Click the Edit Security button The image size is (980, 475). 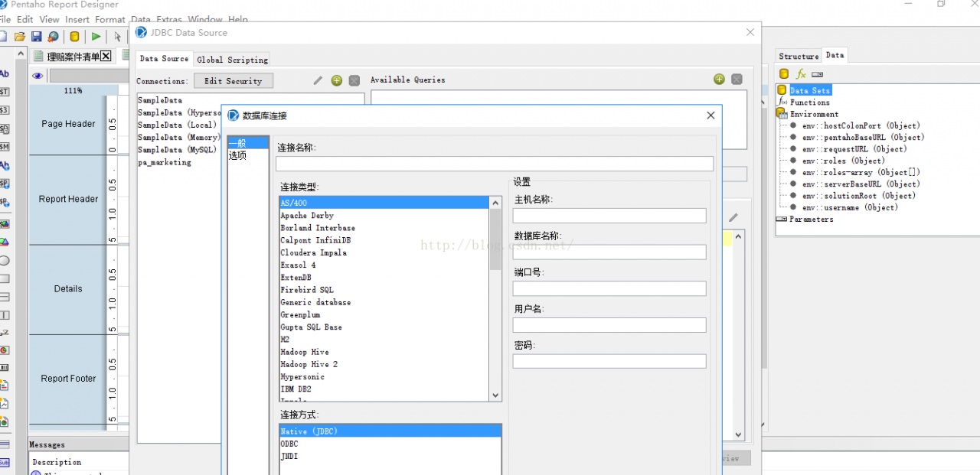233,81
